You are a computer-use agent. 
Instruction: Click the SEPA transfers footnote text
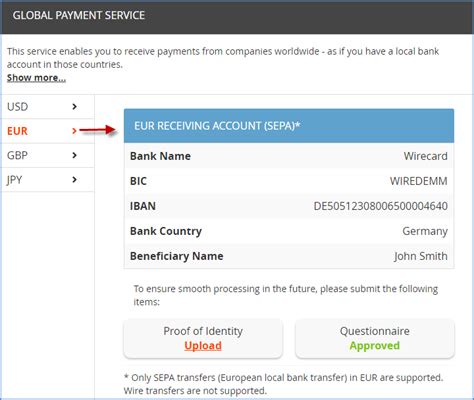283,384
